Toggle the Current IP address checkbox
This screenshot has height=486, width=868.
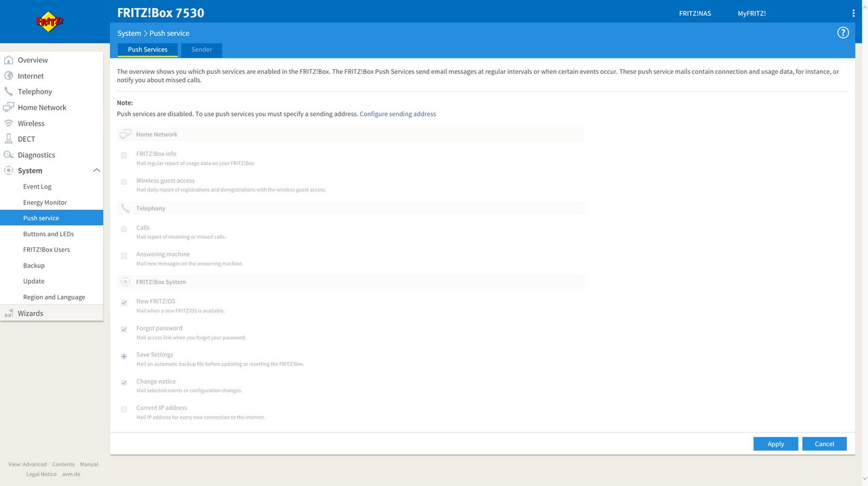coord(124,409)
